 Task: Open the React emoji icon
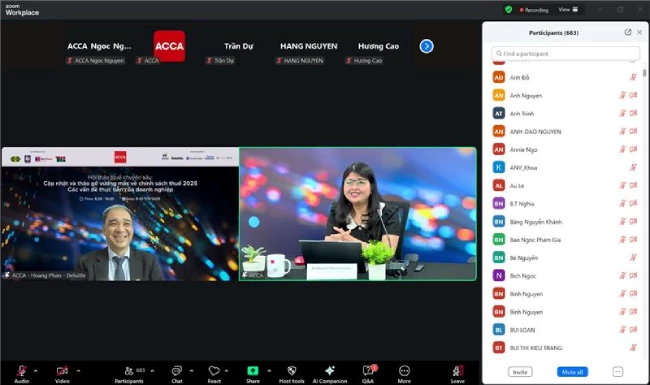pyautogui.click(x=214, y=370)
